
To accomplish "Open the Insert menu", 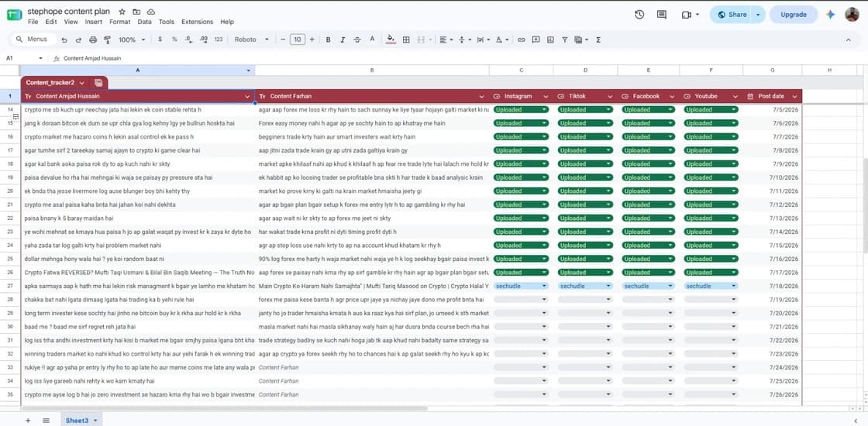I will [94, 22].
